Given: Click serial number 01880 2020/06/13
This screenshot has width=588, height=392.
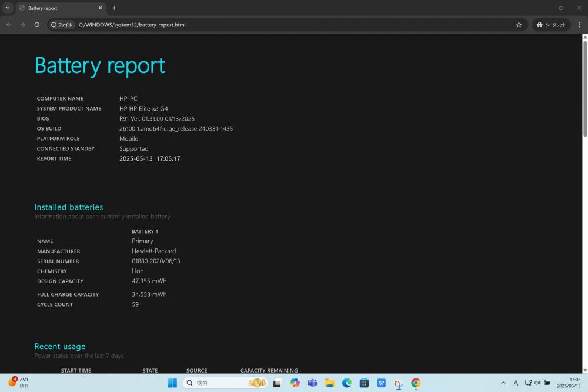Looking at the screenshot, I should [x=156, y=261].
